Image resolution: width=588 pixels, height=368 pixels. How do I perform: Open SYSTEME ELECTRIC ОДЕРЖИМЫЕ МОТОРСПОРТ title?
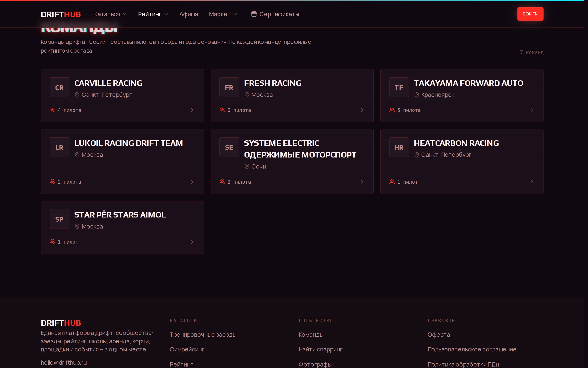coord(300,149)
